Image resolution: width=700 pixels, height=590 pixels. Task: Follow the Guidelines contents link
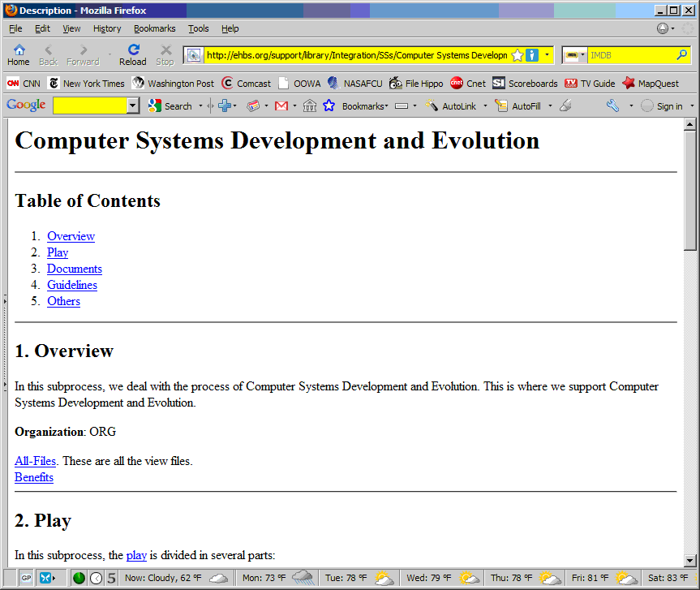72,285
